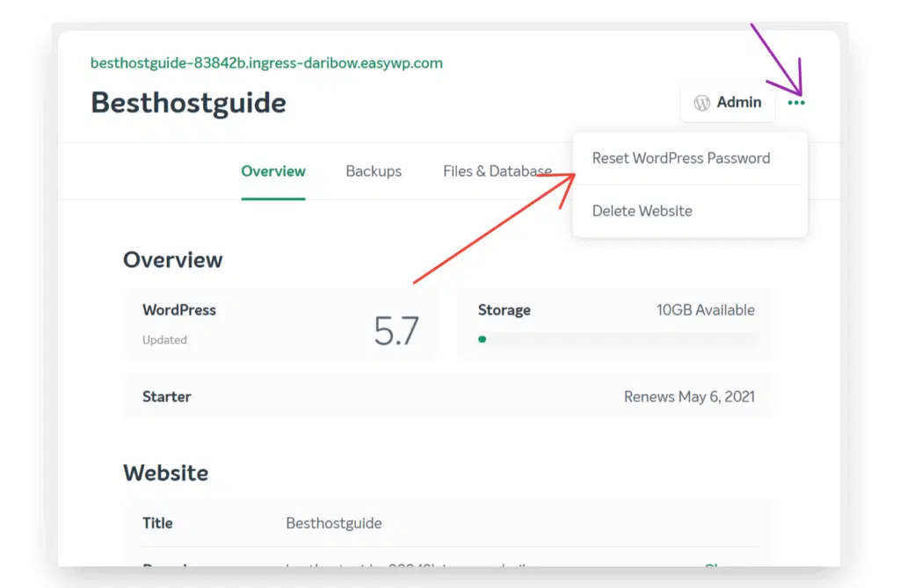Click the Renews May 6, 2021 text
900x588 pixels.
coord(689,396)
